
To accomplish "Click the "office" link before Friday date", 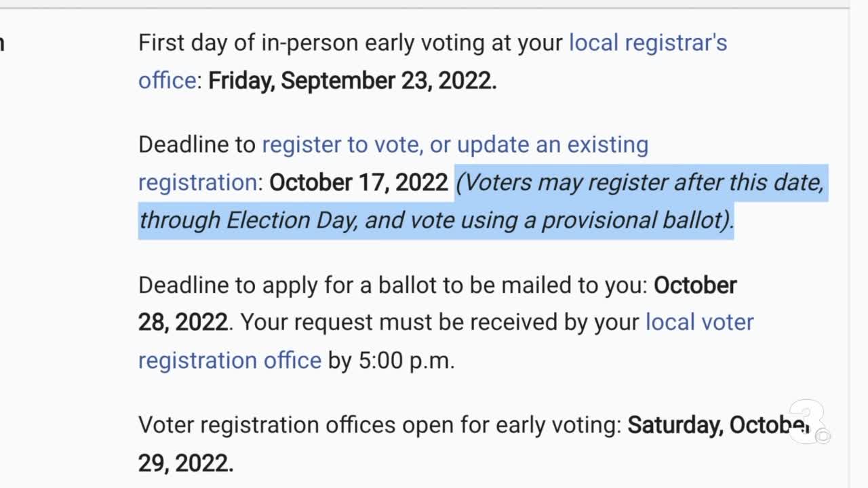I will 167,81.
